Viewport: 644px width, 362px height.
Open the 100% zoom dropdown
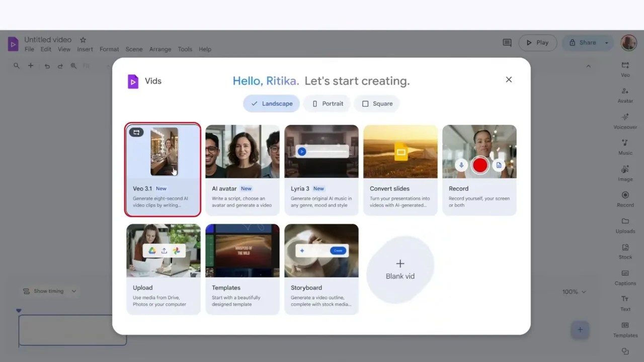point(574,292)
